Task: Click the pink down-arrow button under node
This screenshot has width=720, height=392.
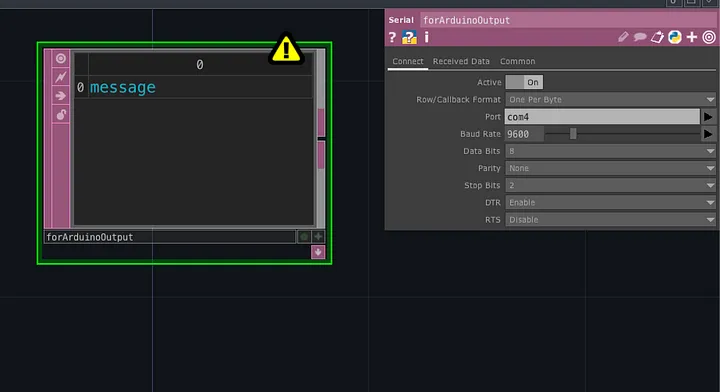Action: click(x=318, y=252)
